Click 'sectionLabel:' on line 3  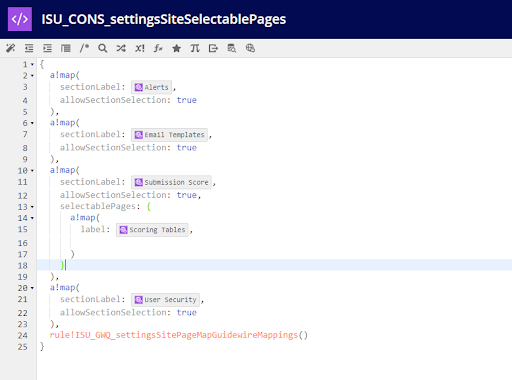click(93, 87)
